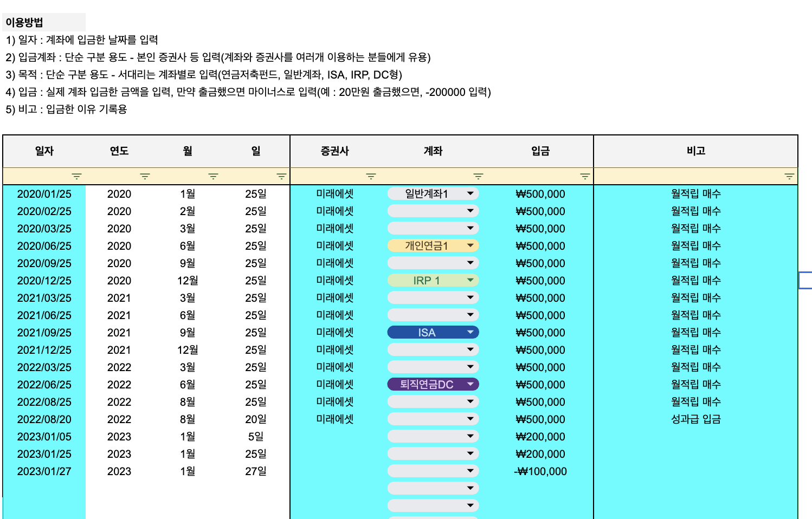Image resolution: width=812 pixels, height=519 pixels.
Task: Click the 27일 day cell
Action: pos(256,471)
